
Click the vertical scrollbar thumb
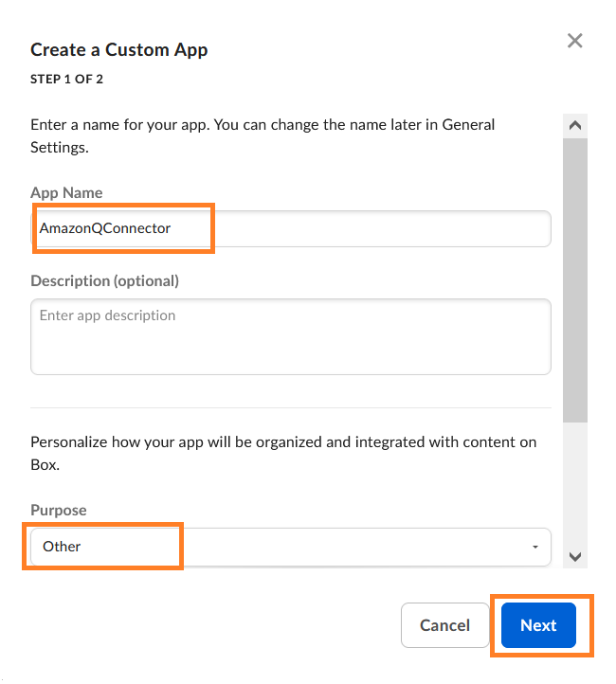574,275
